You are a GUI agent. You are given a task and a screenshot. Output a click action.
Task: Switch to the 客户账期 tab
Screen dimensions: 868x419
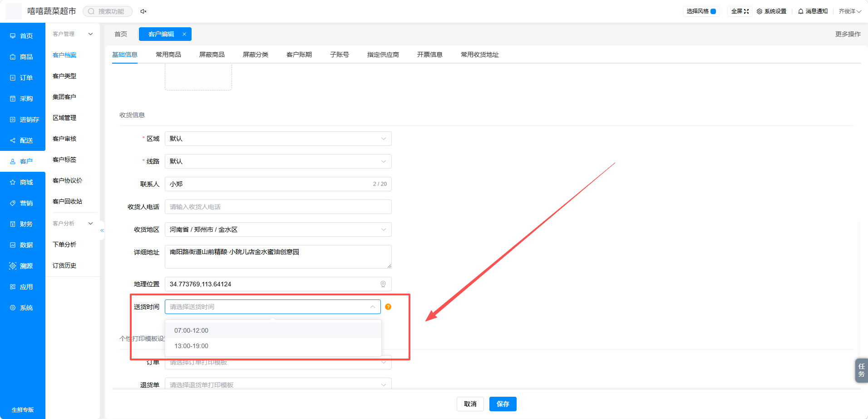click(299, 55)
